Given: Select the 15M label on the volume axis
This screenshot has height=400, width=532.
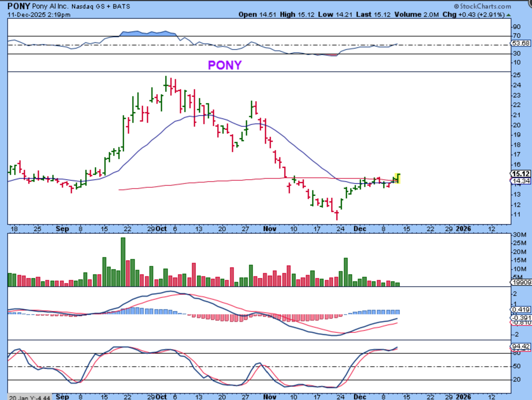Looking at the screenshot, I should (x=520, y=260).
